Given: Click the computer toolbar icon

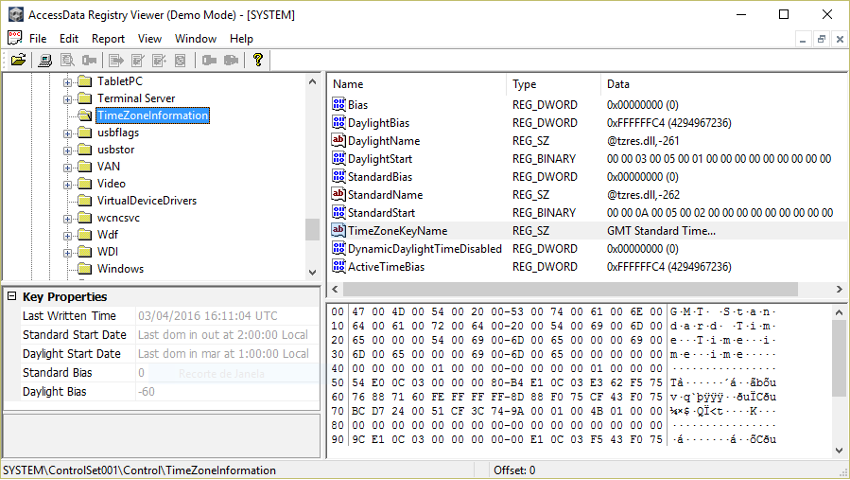Looking at the screenshot, I should pyautogui.click(x=45, y=60).
